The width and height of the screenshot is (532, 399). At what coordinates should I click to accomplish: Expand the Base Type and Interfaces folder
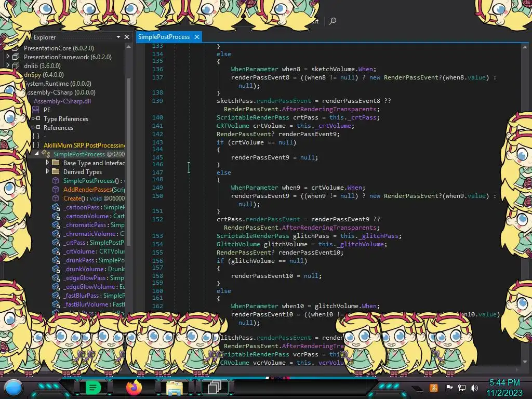click(47, 163)
